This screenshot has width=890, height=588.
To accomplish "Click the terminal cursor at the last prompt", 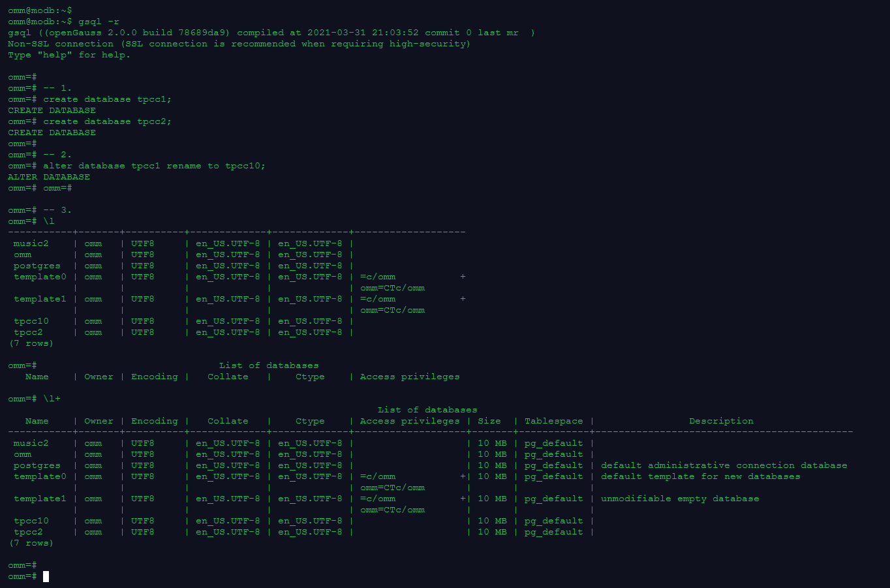I will pos(46,576).
